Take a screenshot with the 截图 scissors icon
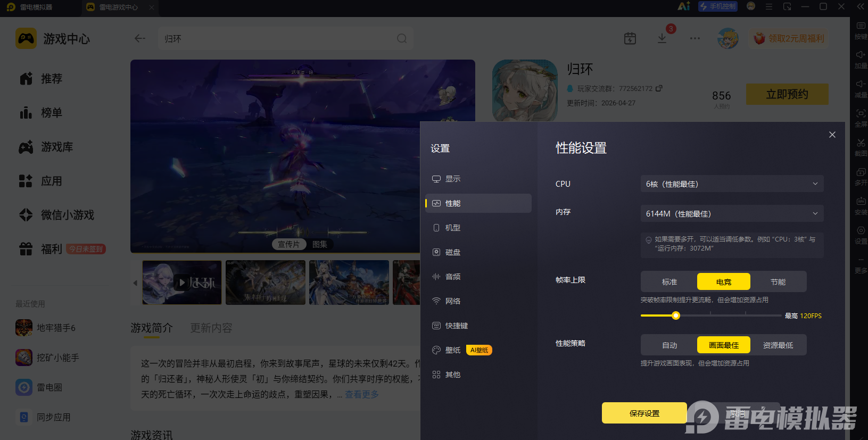This screenshot has width=868, height=440. click(861, 143)
